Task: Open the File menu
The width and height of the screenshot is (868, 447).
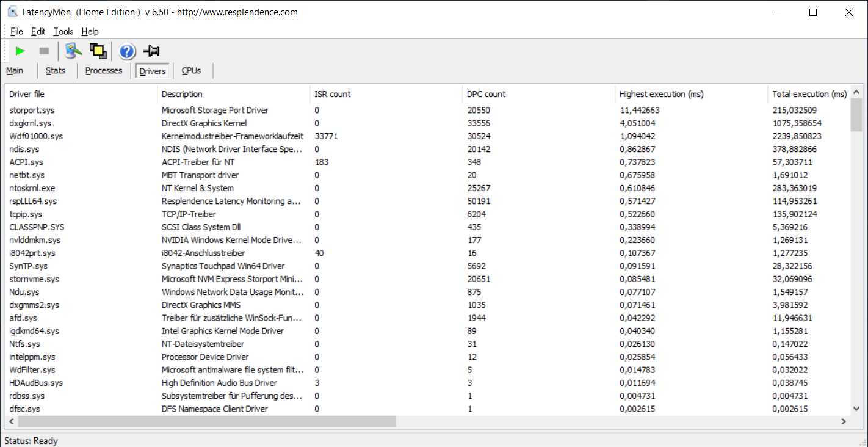Action: pos(16,31)
